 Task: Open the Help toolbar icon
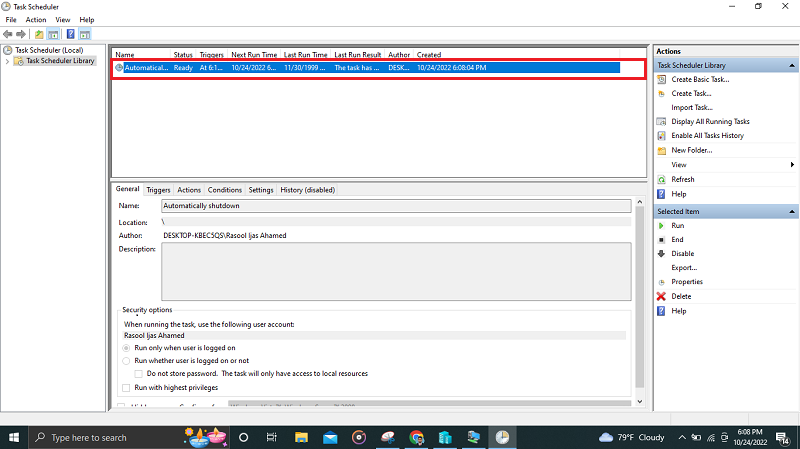pos(70,34)
